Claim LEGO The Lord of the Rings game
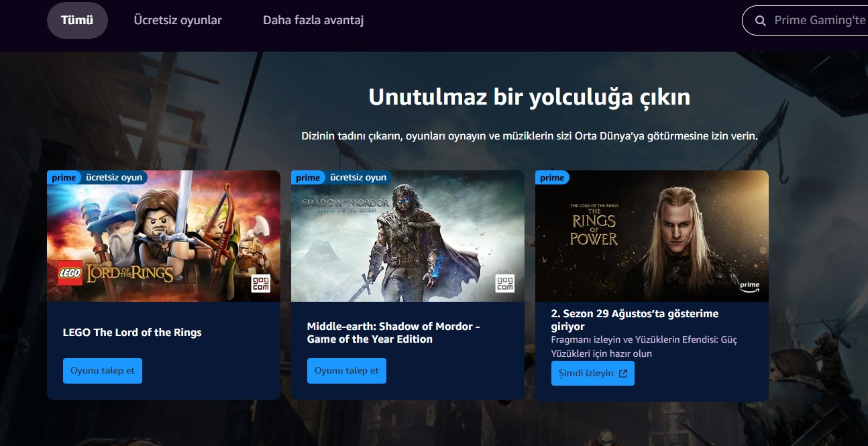Image resolution: width=868 pixels, height=446 pixels. [103, 371]
